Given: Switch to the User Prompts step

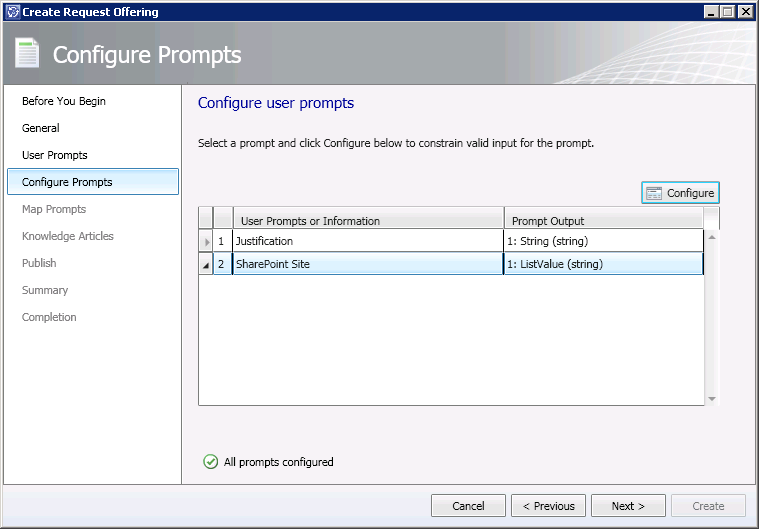Looking at the screenshot, I should [55, 155].
